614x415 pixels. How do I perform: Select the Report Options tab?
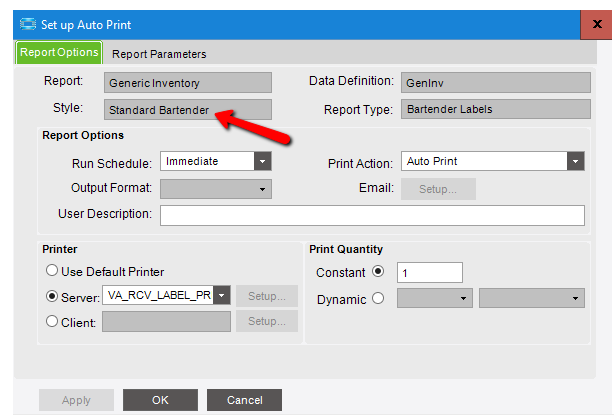point(59,52)
